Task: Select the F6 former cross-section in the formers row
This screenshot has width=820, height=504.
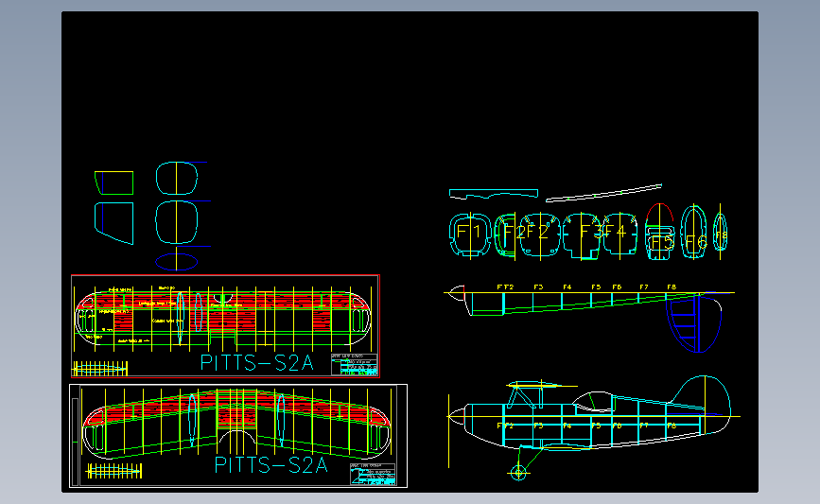Action: tap(694, 232)
